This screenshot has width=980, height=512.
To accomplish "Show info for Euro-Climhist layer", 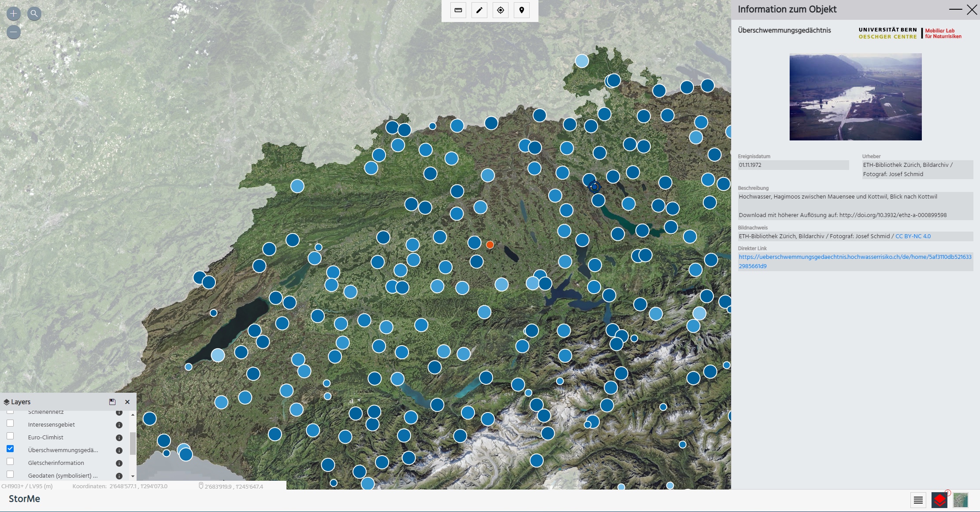I will pos(119,438).
